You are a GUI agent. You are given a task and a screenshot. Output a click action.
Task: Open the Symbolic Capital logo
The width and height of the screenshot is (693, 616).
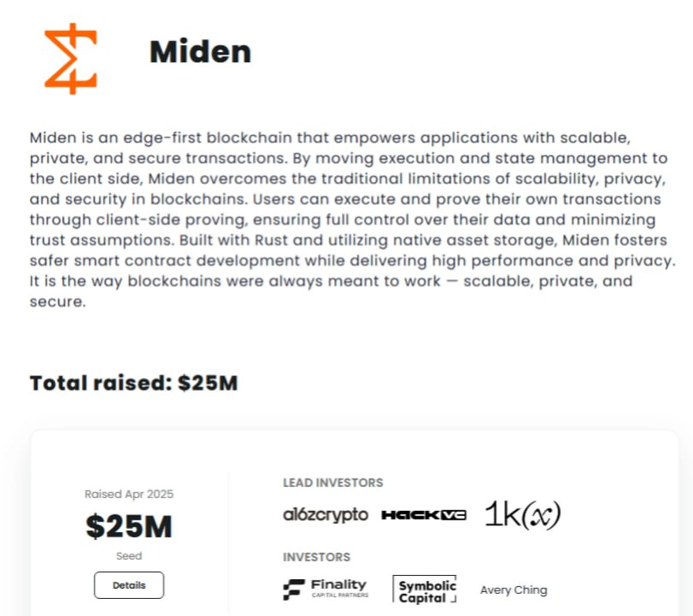pos(425,590)
